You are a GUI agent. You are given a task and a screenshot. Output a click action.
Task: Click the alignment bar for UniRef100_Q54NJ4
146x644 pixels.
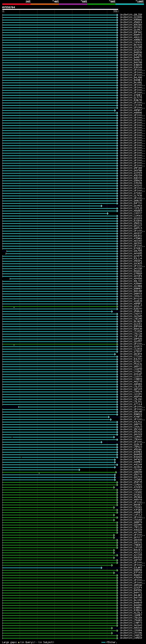[58, 311]
